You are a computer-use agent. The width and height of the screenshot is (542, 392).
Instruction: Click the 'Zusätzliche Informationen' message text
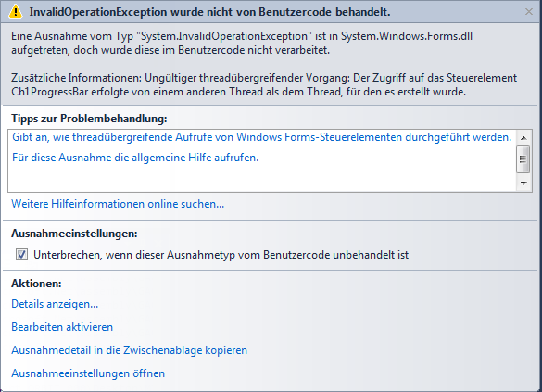click(x=264, y=84)
